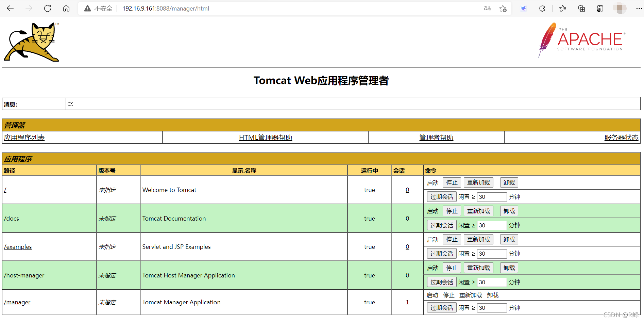Click the browser back arrow
Screen dimensions: 644x321
pos(10,8)
